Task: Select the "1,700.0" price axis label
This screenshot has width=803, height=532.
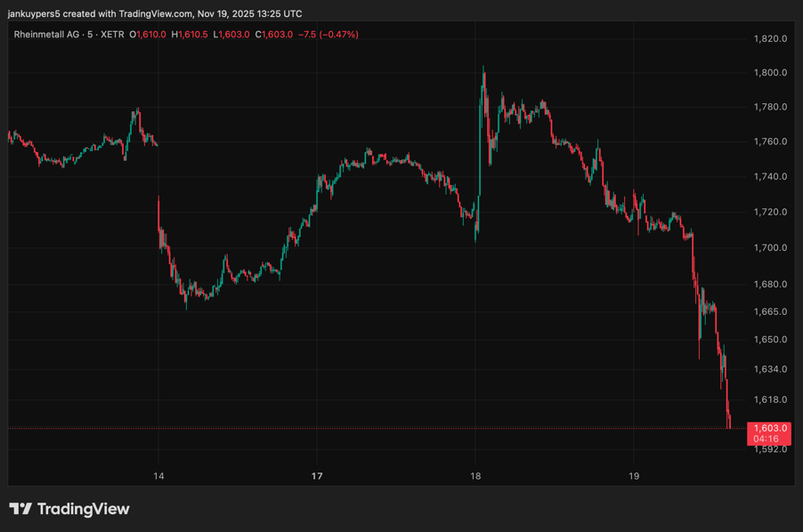Action: pyautogui.click(x=770, y=247)
